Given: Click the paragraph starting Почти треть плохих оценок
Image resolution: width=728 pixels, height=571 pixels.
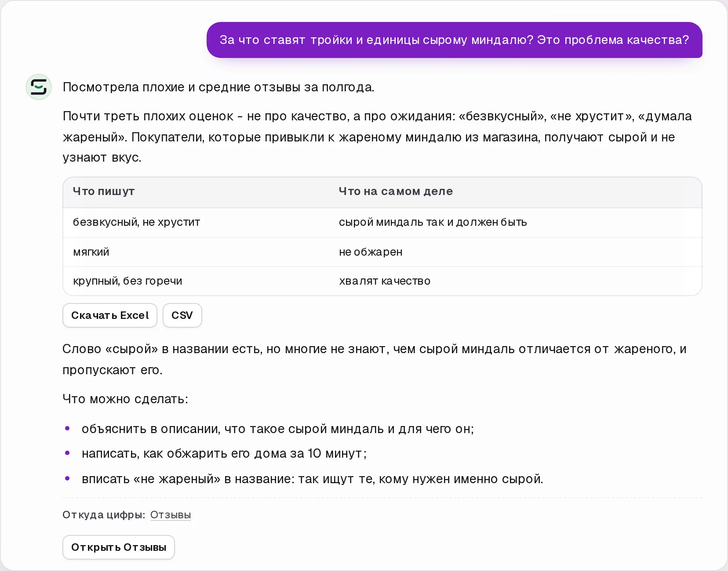Looking at the screenshot, I should 378,137.
